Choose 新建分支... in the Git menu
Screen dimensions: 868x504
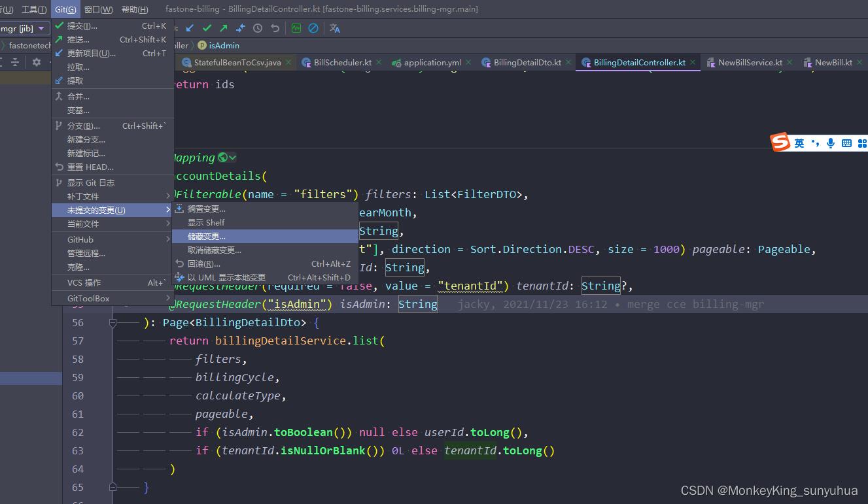pos(113,140)
